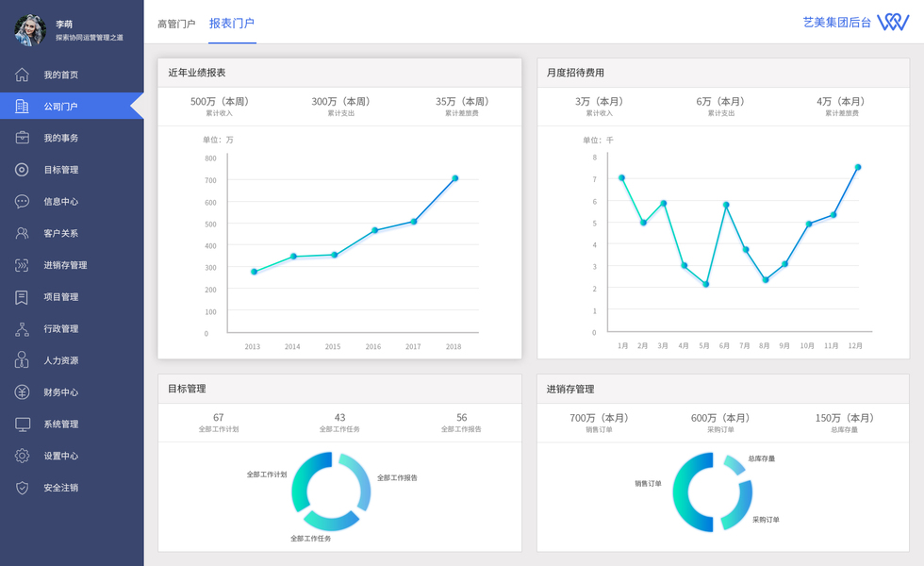The height and width of the screenshot is (566, 924).
Task: Click the 安全注销 shield icon
Action: 22,488
